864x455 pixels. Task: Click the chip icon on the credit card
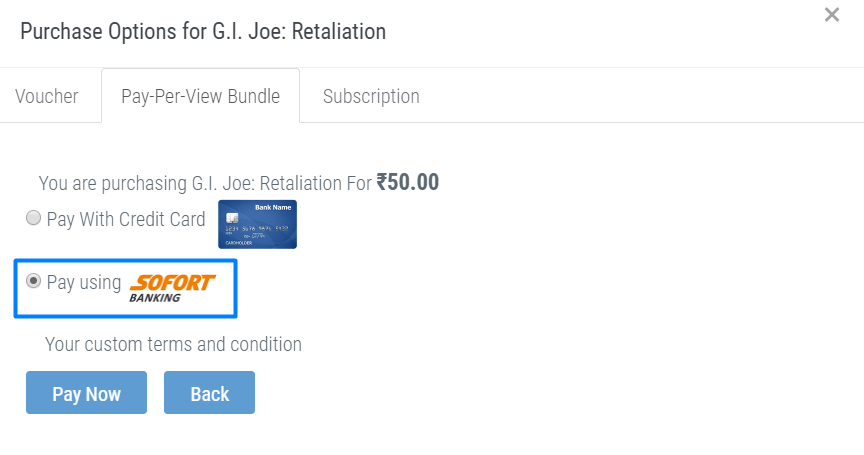coord(232,218)
